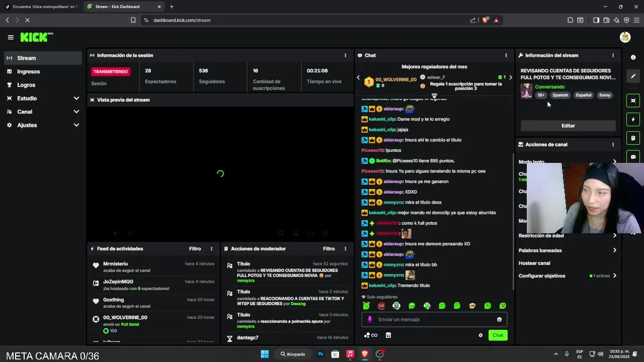
Task: Open Información del stream three-dot menu
Action: [613, 55]
